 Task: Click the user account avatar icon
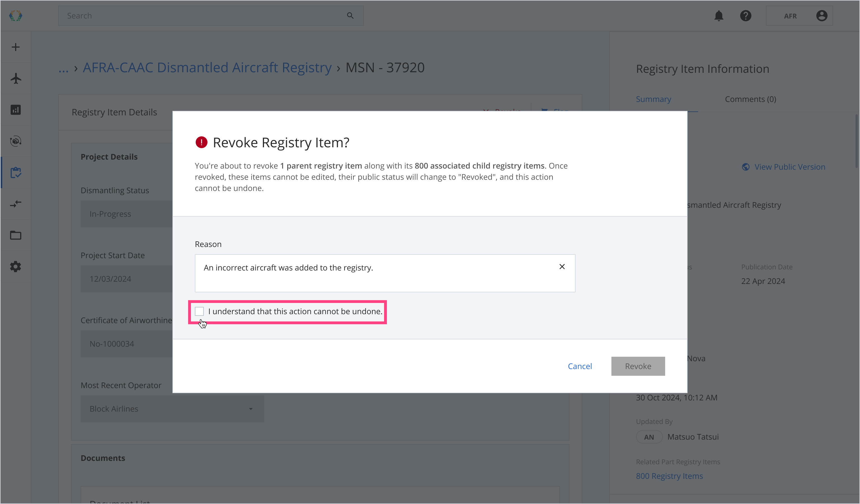821,16
